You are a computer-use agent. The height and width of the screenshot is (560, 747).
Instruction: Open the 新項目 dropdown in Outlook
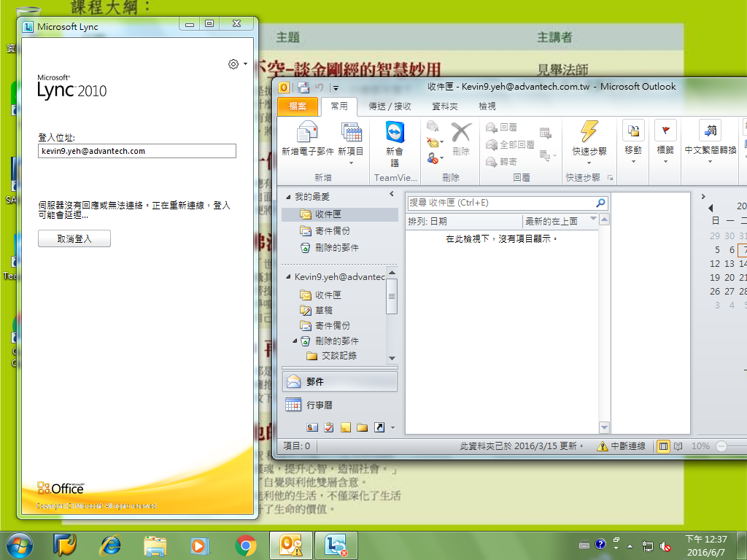click(x=351, y=143)
